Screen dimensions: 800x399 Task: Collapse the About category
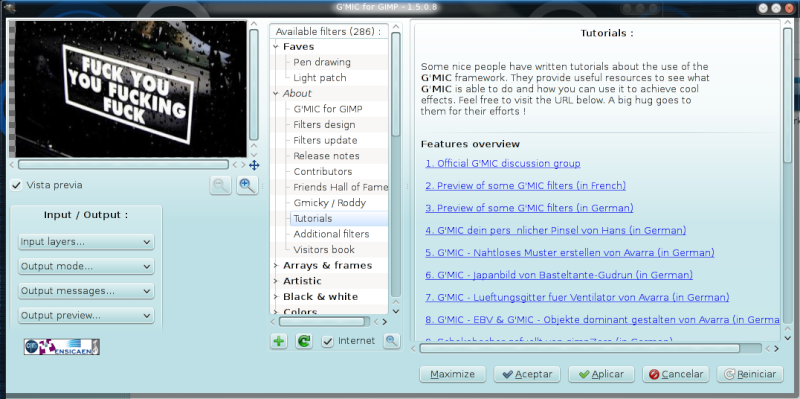pyautogui.click(x=276, y=94)
